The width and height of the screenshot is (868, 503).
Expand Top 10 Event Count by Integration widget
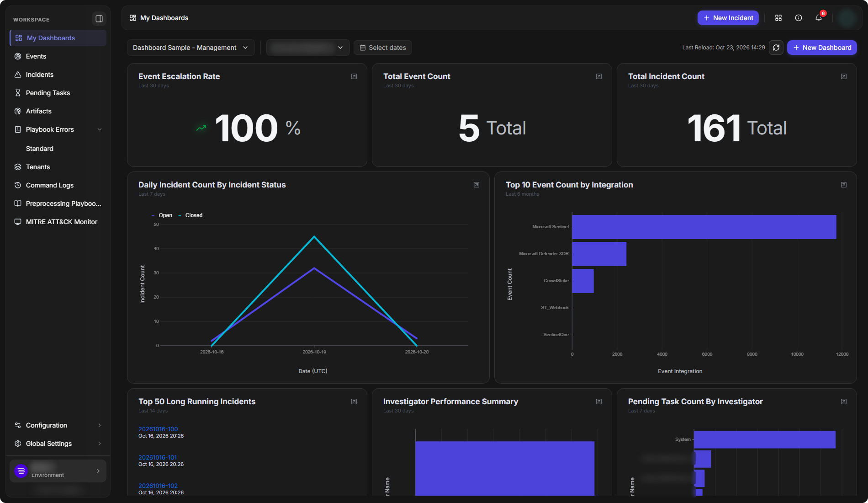844,185
